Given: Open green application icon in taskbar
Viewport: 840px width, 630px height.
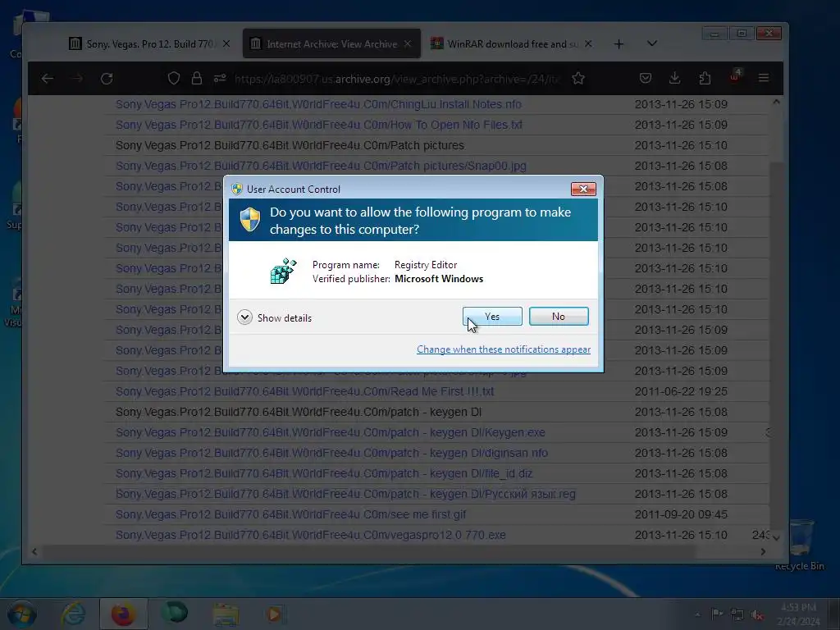Looking at the screenshot, I should 175,612.
